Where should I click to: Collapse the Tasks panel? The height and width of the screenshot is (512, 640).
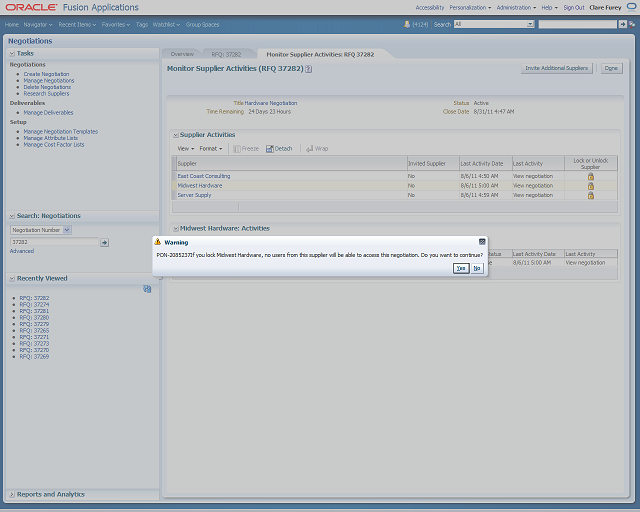click(x=12, y=53)
